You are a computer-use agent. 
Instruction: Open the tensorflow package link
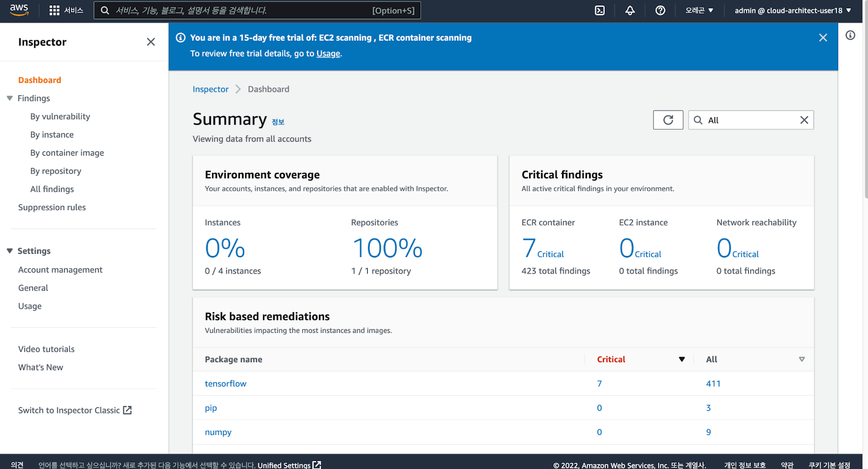click(226, 383)
